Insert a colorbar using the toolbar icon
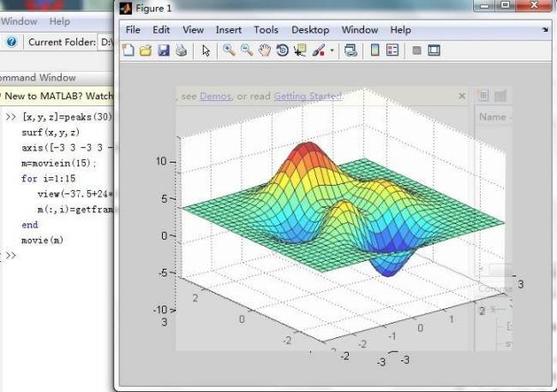Screen dimensions: 557x392 (x=374, y=50)
